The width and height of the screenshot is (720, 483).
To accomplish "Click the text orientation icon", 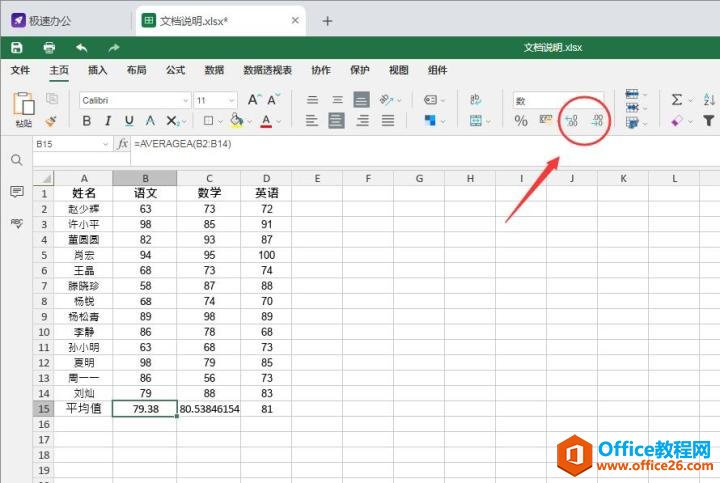I will (x=386, y=100).
